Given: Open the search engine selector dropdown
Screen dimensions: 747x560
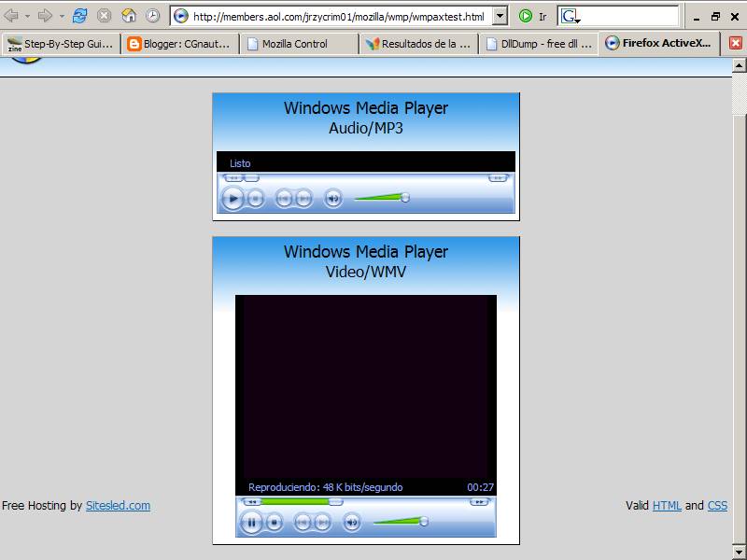Looking at the screenshot, I should [x=571, y=17].
